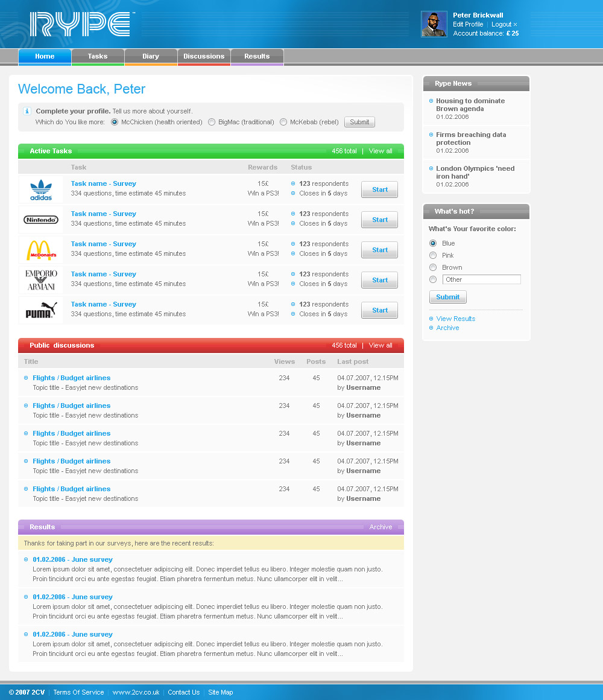View all Public discussions
Image resolution: width=603 pixels, height=700 pixels.
point(380,346)
